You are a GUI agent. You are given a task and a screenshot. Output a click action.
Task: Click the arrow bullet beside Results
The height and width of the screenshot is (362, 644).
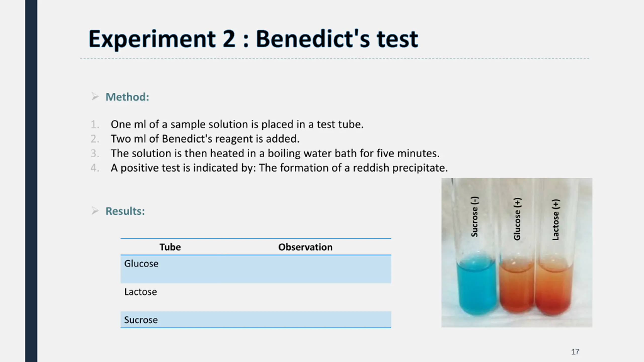tap(95, 211)
